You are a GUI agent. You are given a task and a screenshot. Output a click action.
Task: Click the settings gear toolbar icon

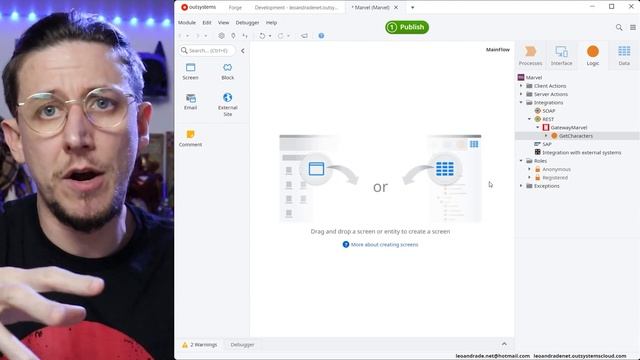(x=221, y=36)
